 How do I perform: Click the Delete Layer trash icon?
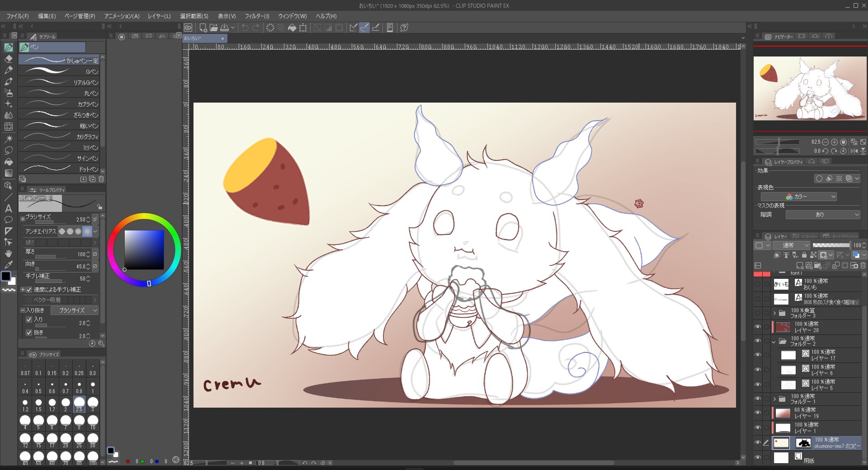(x=863, y=266)
